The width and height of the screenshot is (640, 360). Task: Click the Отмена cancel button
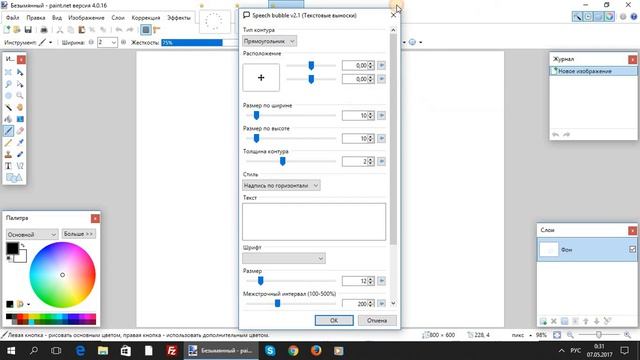tap(377, 320)
